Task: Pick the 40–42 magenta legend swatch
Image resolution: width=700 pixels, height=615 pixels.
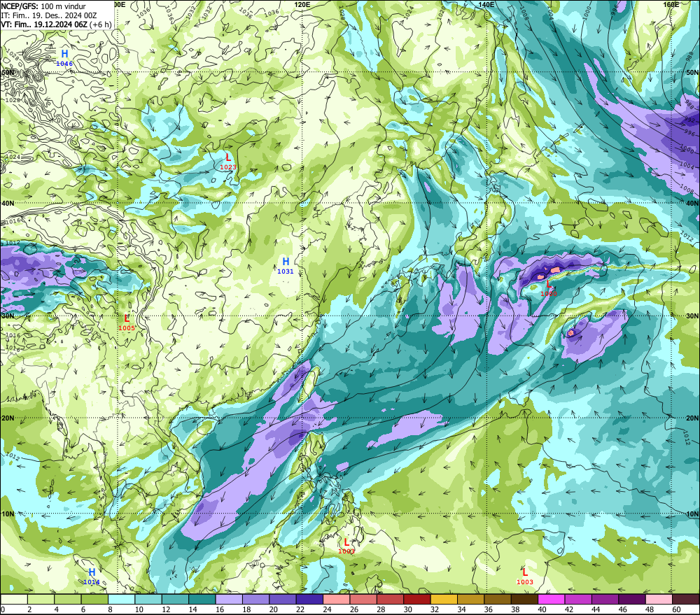Action: (552, 599)
